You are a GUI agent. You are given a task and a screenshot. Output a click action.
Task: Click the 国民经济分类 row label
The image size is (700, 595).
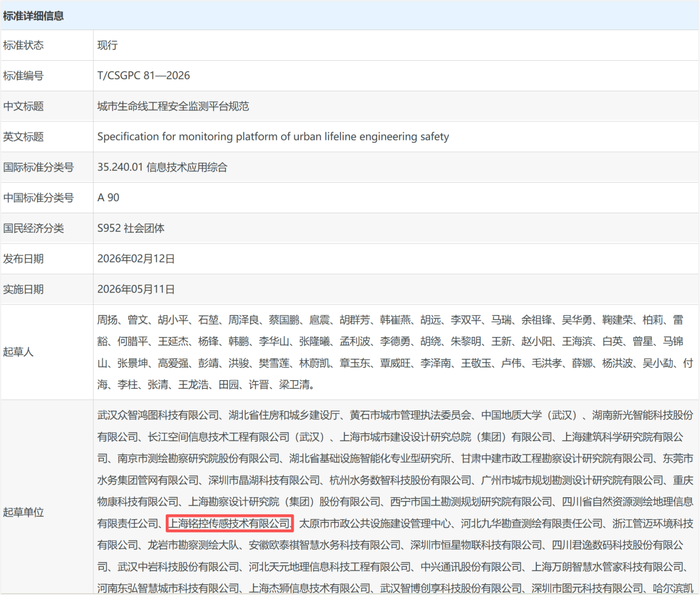[x=33, y=228]
